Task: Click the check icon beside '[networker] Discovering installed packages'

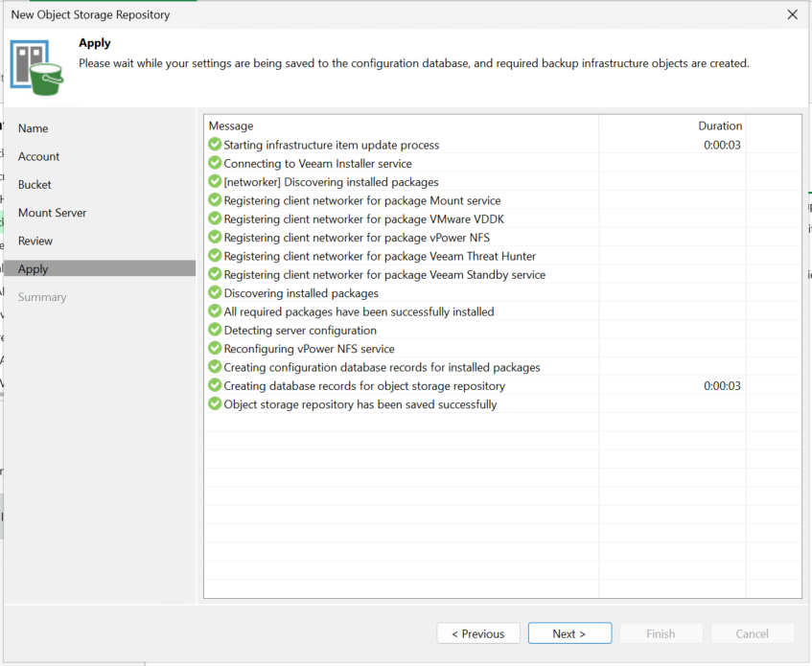Action: click(x=215, y=182)
